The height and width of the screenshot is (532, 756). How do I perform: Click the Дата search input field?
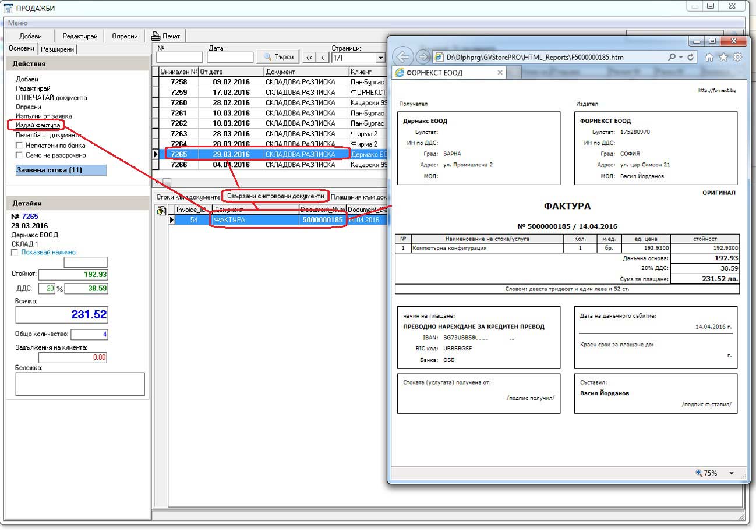(230, 58)
